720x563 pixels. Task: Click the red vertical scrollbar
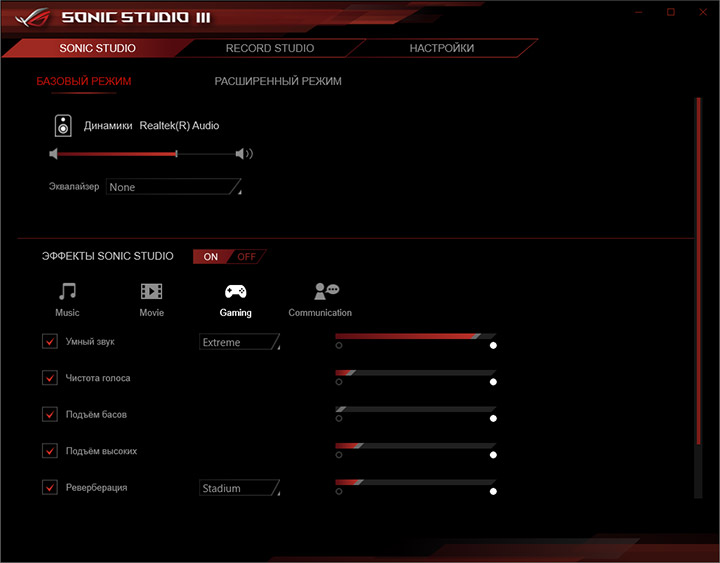tap(699, 271)
